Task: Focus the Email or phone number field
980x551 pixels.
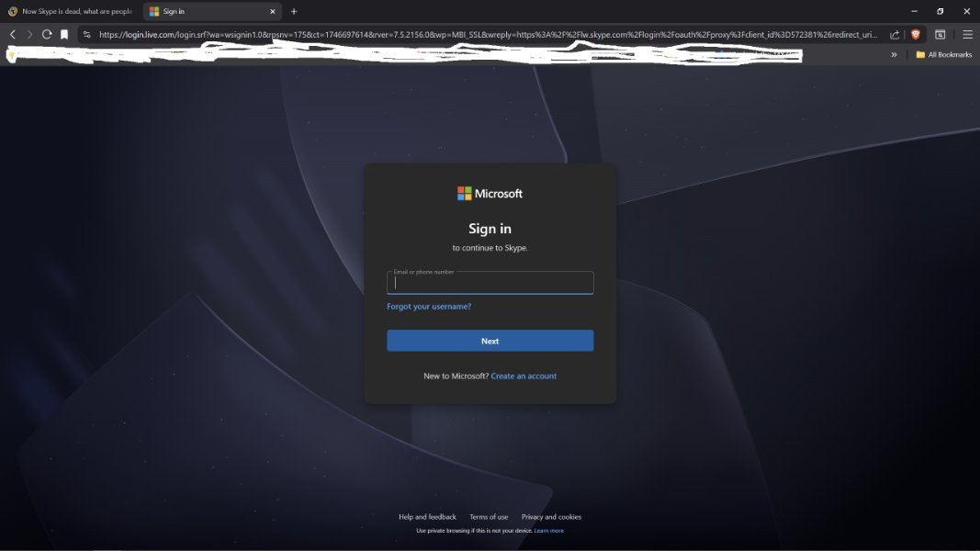Action: point(490,283)
